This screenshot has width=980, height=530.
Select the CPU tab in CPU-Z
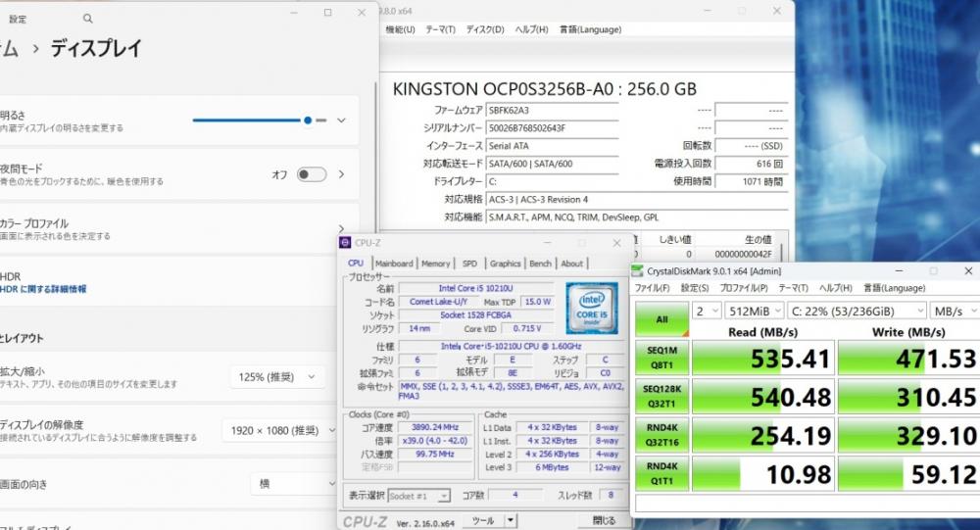click(x=356, y=264)
